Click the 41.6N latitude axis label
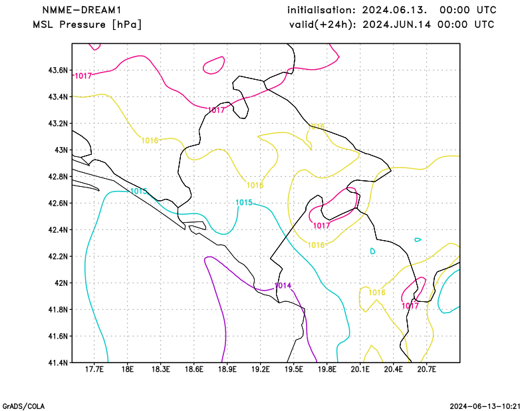 tap(58, 336)
